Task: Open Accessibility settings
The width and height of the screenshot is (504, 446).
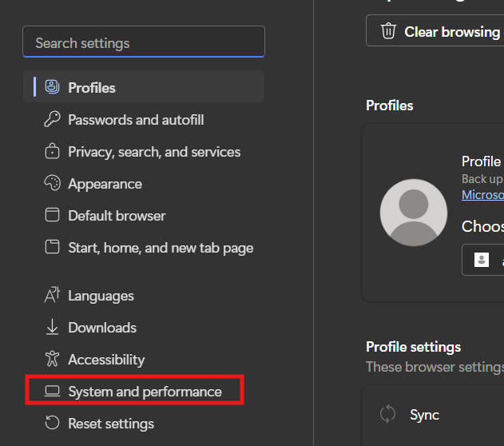Action: pos(144,359)
